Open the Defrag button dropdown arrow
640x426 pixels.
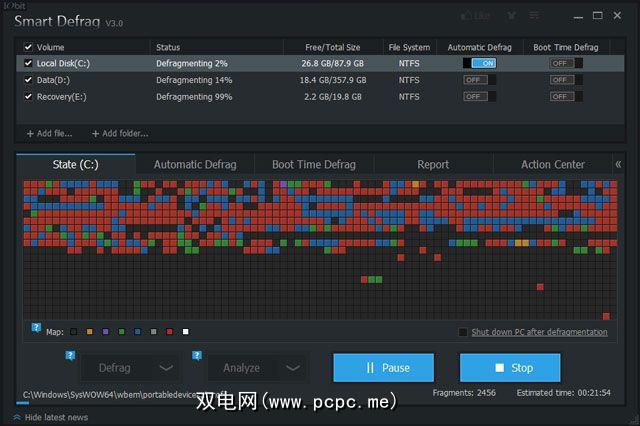(166, 368)
